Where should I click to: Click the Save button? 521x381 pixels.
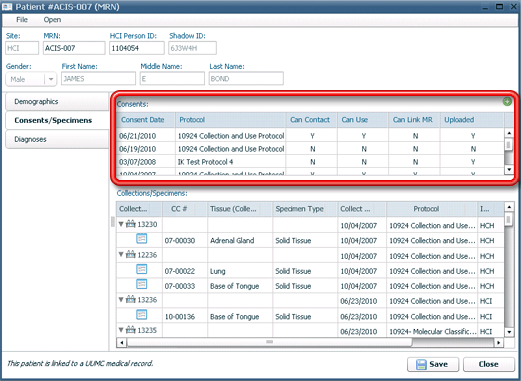coord(433,364)
